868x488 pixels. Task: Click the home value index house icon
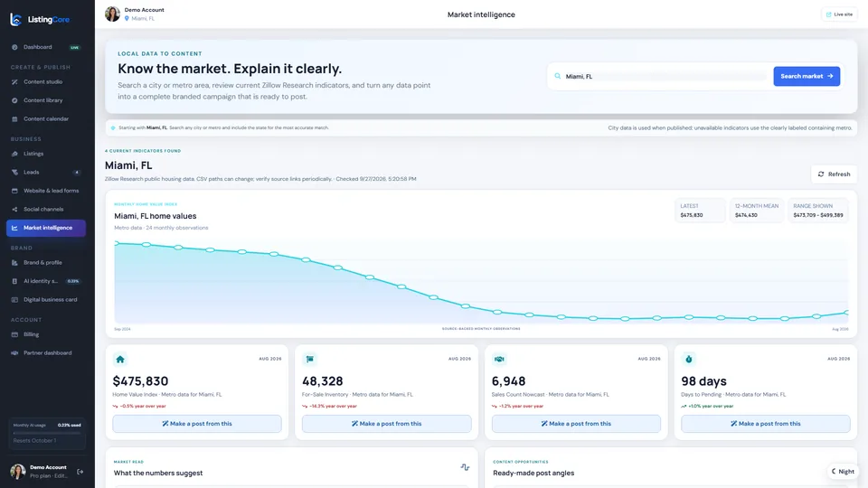(120, 359)
